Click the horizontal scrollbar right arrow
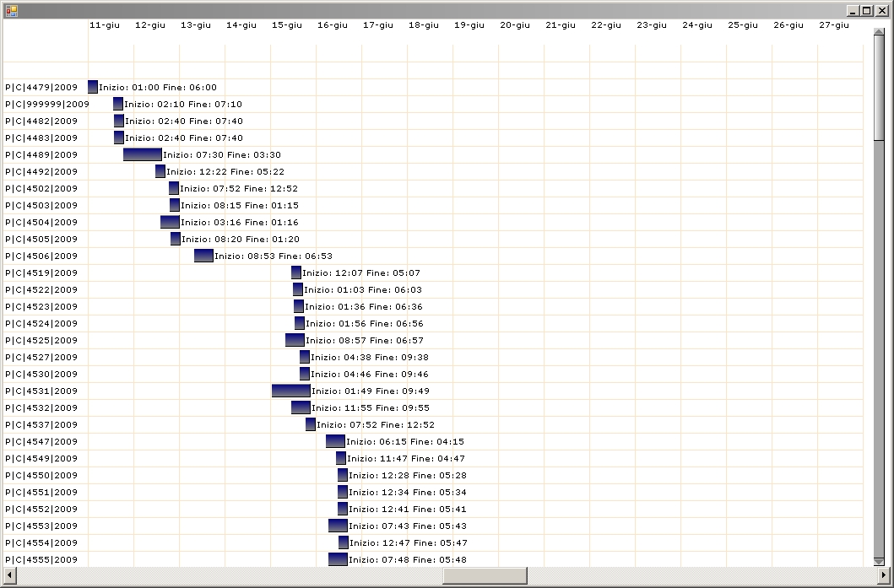Screen dimensions: 894x588 tap(885, 575)
